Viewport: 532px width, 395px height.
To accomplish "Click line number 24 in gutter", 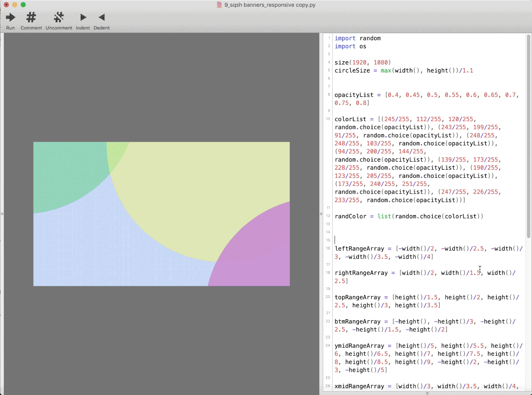I will [328, 345].
